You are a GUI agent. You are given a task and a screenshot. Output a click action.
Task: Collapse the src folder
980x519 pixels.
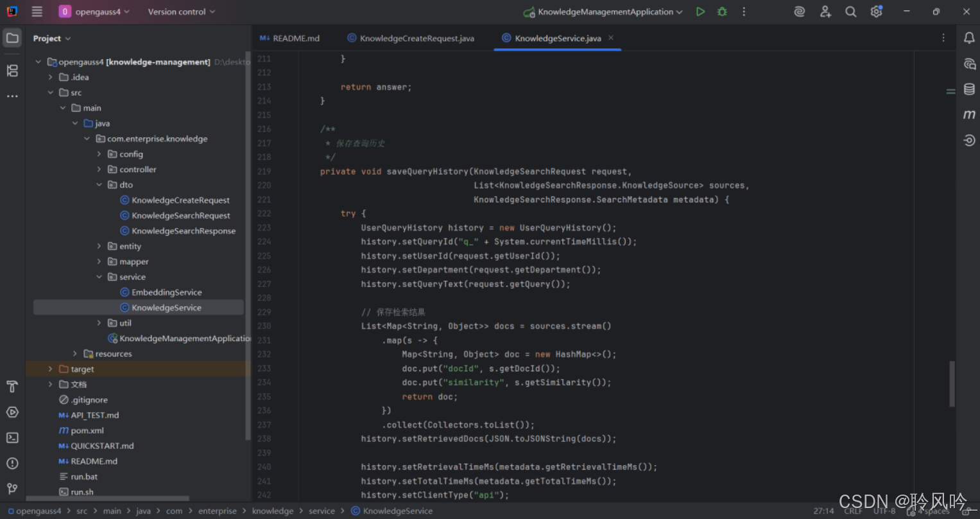pyautogui.click(x=51, y=92)
